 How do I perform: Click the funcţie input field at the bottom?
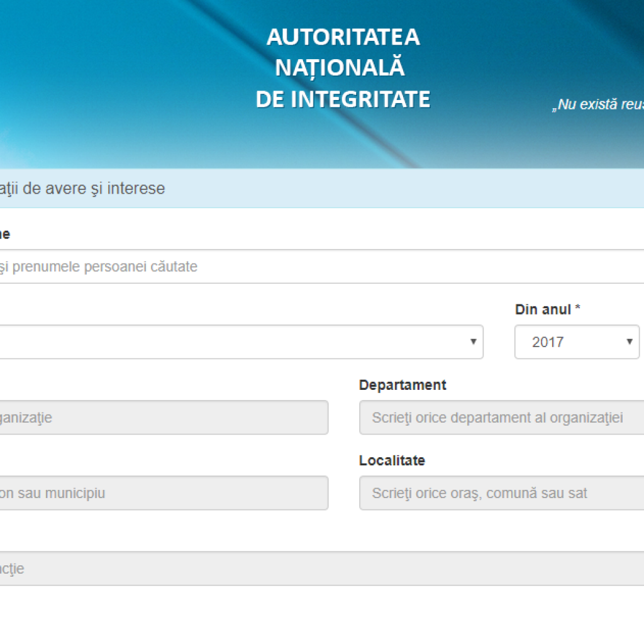point(322,569)
